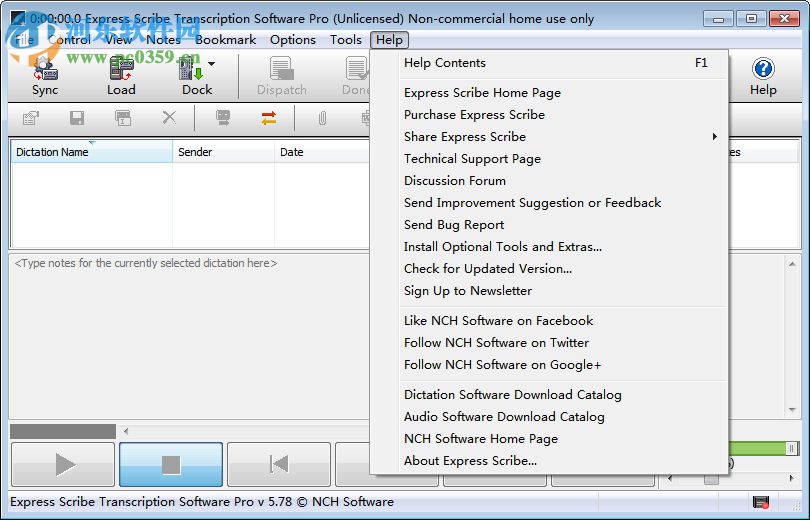Screen dimensions: 810x520
Task: Expand Share Express Scribe submenu
Action: pos(550,137)
